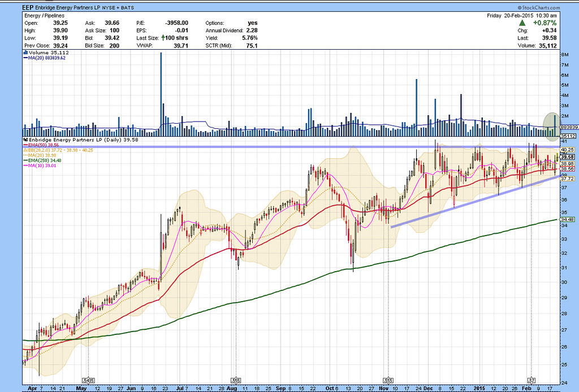Click the VWAP value 39.71
The width and height of the screenshot is (579, 392).
click(181, 46)
